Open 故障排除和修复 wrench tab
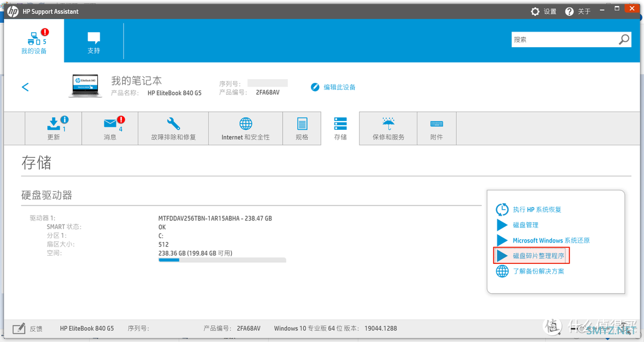644x342 pixels. [174, 128]
